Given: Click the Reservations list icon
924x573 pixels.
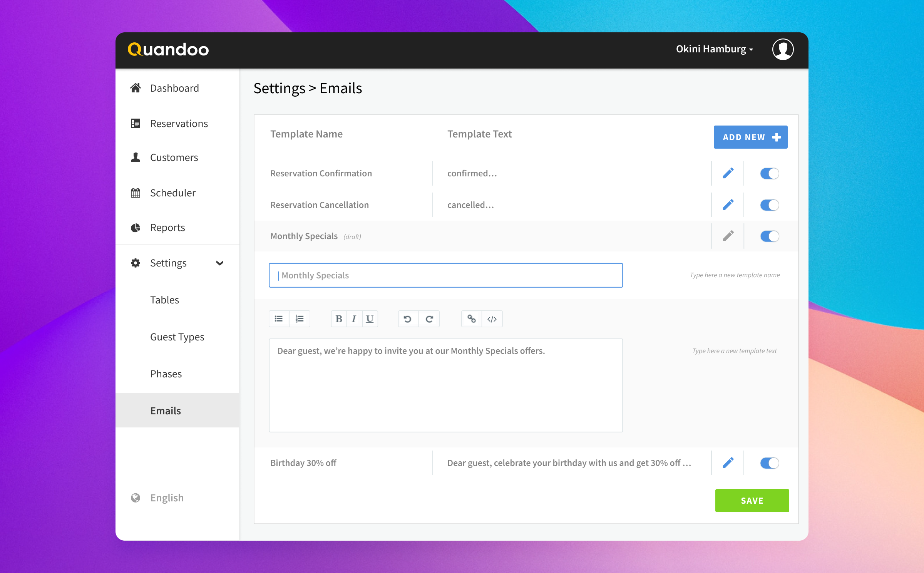Looking at the screenshot, I should (x=136, y=124).
